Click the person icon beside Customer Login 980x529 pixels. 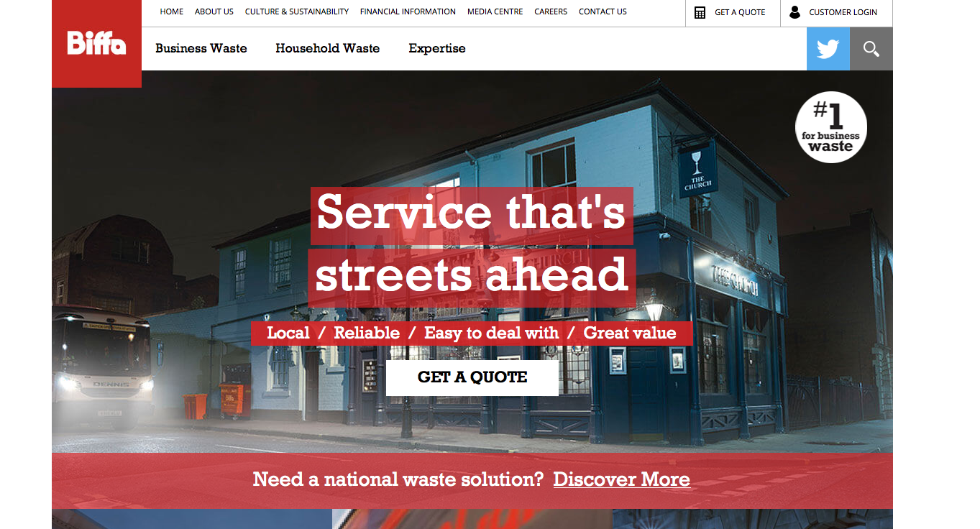(x=794, y=12)
